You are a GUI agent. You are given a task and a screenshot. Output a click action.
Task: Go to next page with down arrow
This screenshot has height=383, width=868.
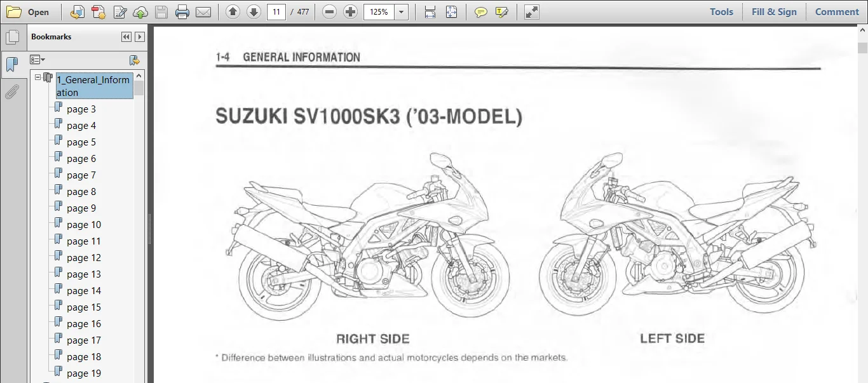point(254,12)
